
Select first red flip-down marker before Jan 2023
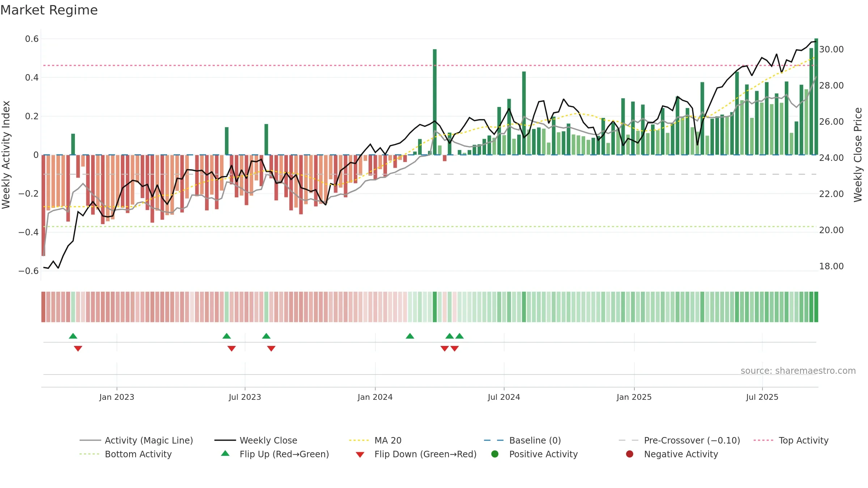(x=78, y=348)
